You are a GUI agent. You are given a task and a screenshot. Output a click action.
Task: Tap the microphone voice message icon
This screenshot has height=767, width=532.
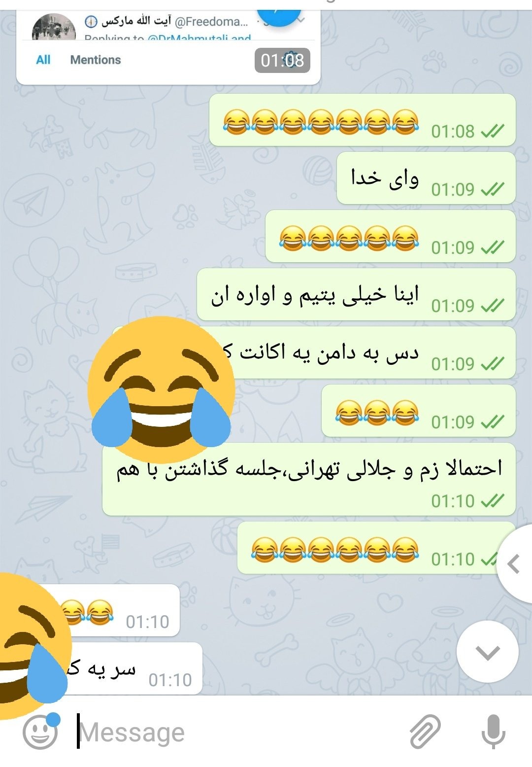pos(493,732)
